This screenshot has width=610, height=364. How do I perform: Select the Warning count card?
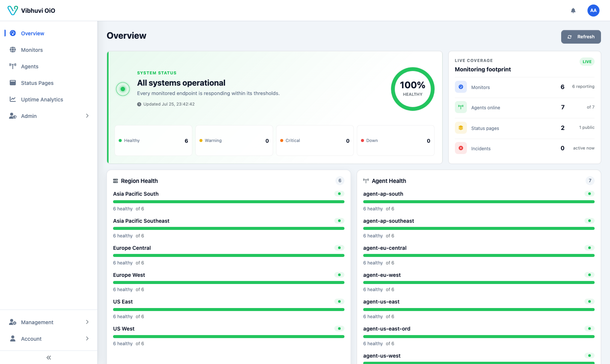coord(234,140)
